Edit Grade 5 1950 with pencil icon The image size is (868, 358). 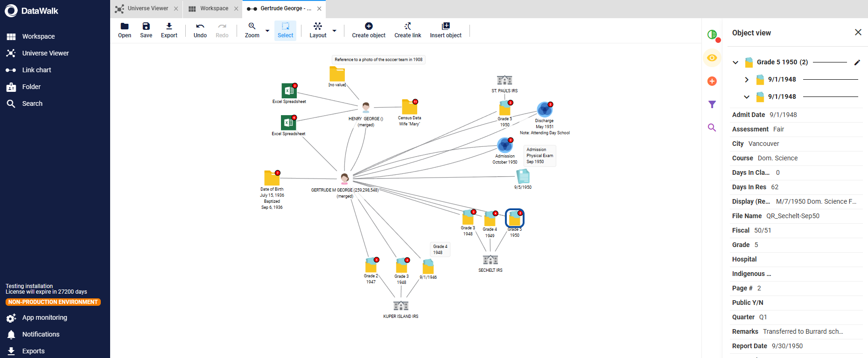click(x=857, y=62)
